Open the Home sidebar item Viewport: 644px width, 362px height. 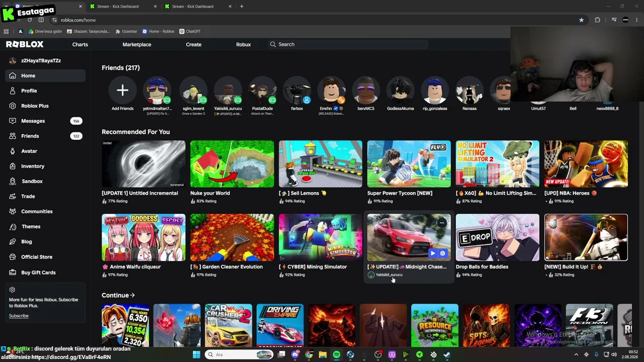pos(45,75)
